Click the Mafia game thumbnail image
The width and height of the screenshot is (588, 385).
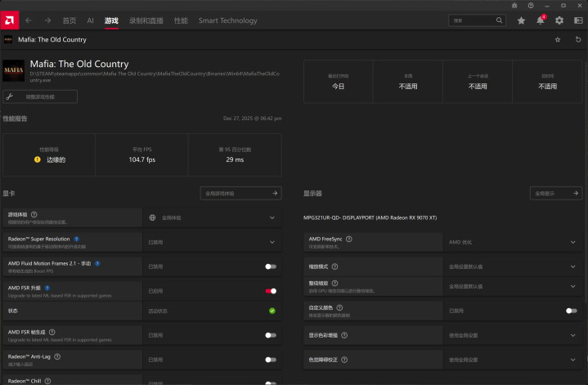[14, 70]
